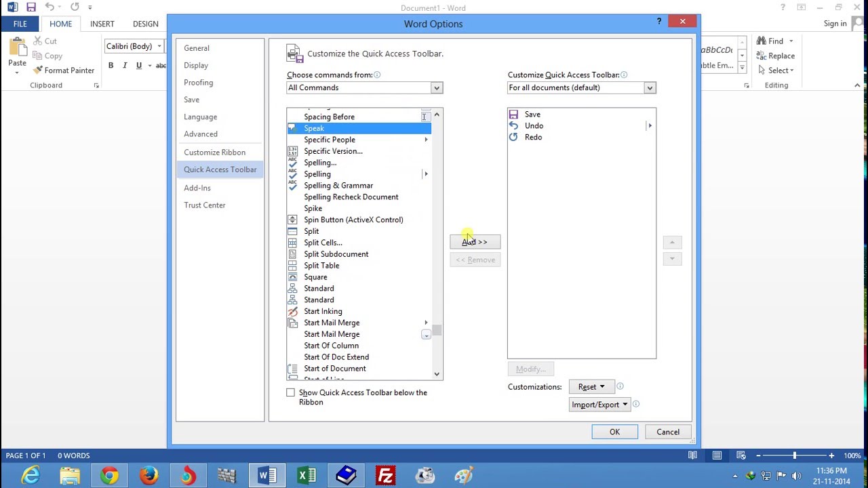This screenshot has height=488, width=868.
Task: Switch to the INSERT ribbon tab
Action: click(x=102, y=24)
